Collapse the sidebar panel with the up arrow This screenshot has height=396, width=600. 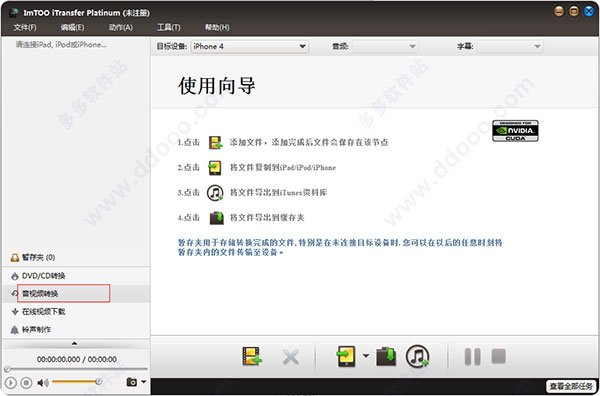click(x=75, y=344)
